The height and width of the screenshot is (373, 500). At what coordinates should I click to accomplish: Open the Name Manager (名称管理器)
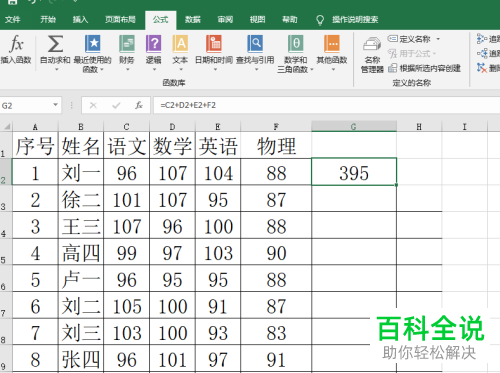click(x=372, y=55)
